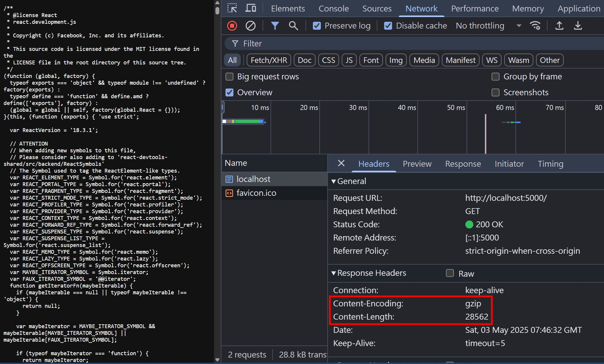604x364 pixels.
Task: Select the favicon.ico request
Action: point(274,193)
